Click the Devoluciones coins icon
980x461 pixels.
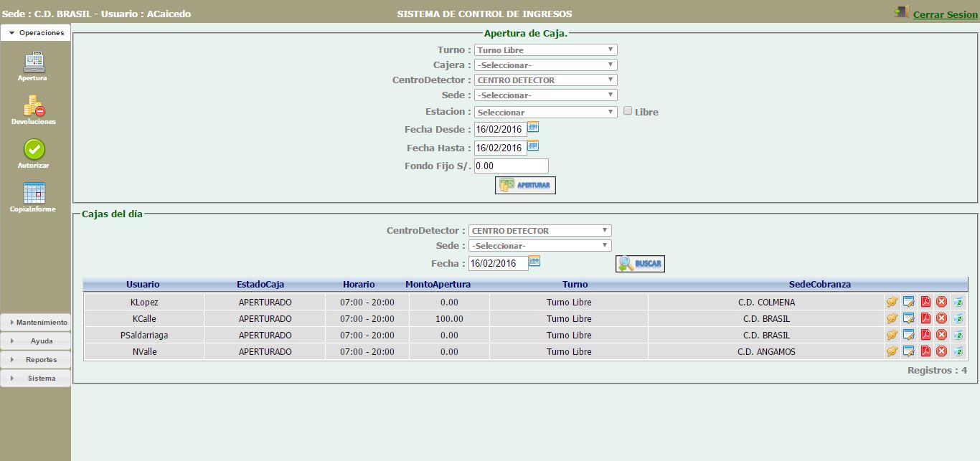tap(34, 106)
